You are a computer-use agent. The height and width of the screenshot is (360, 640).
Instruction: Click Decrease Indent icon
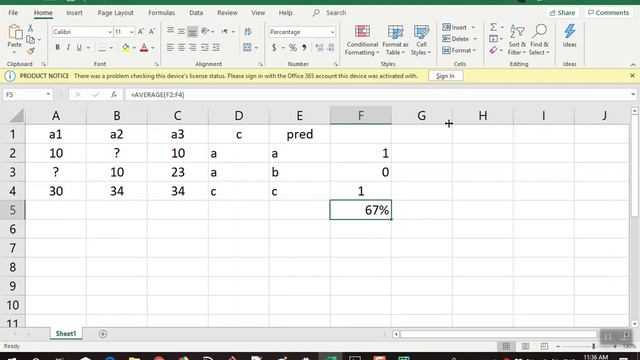coord(204,48)
